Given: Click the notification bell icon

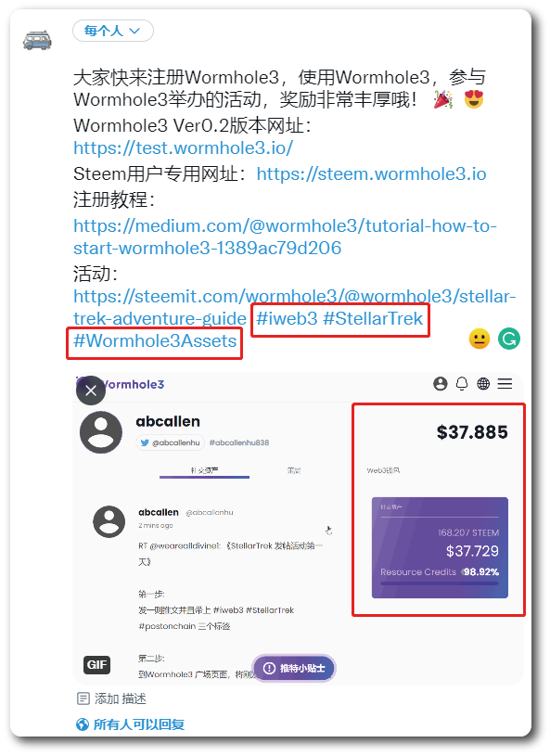Looking at the screenshot, I should point(462,384).
